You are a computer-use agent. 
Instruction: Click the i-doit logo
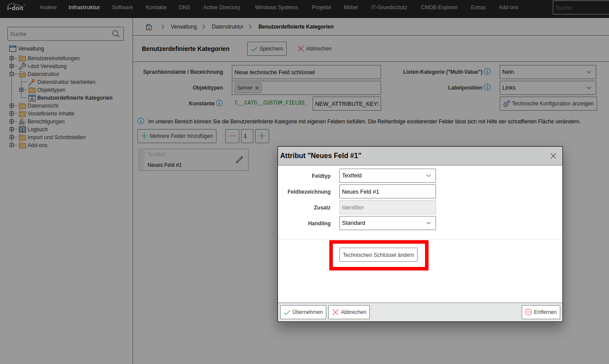click(16, 7)
